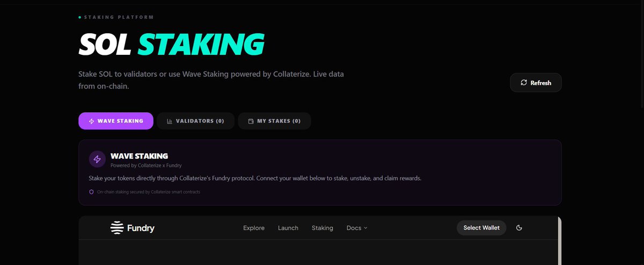Click the lightning icon in Wave Staking tab
The image size is (644, 265).
(x=92, y=121)
